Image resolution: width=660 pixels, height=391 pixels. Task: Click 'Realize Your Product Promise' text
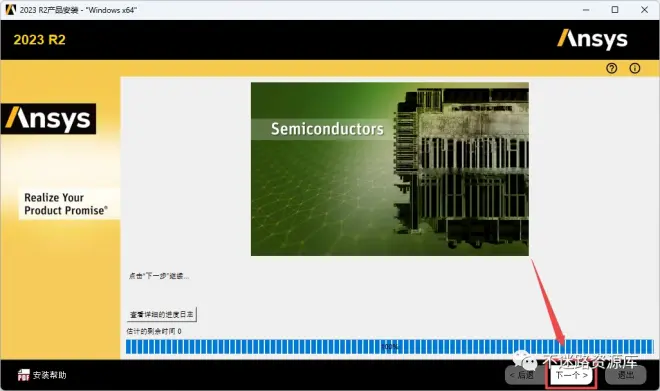coord(66,204)
